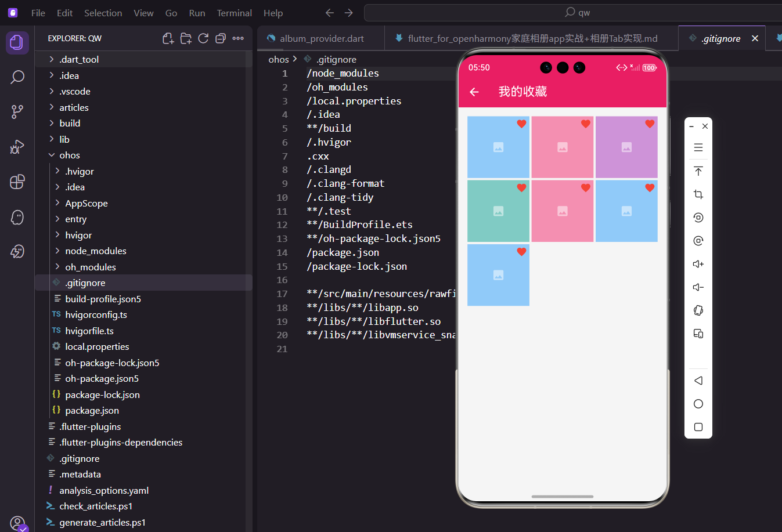Open build-profile.json5 file
Image resolution: width=782 pixels, height=532 pixels.
tap(143, 299)
